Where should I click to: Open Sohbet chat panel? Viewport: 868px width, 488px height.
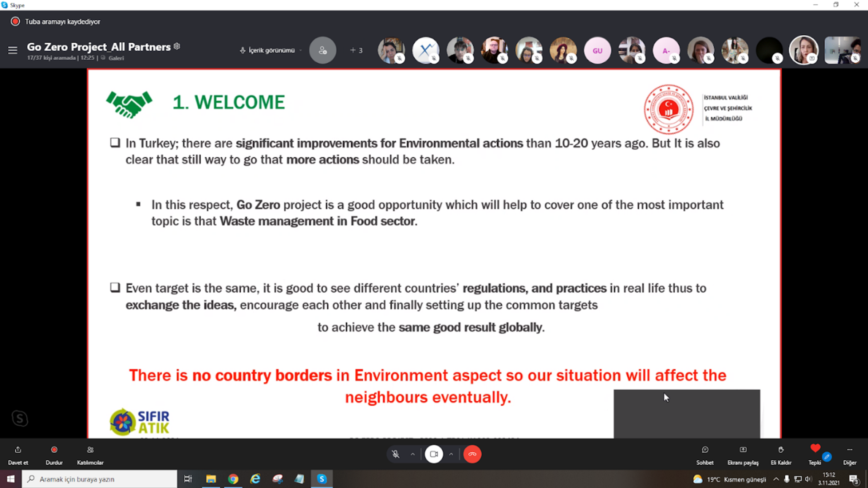704,450
